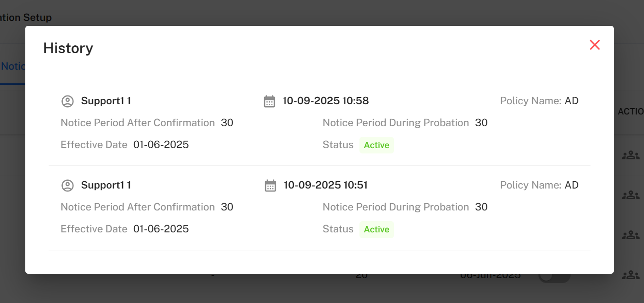Click the calendar icon beside 10-09-2025 10:51
Image resolution: width=644 pixels, height=303 pixels.
coord(270,186)
